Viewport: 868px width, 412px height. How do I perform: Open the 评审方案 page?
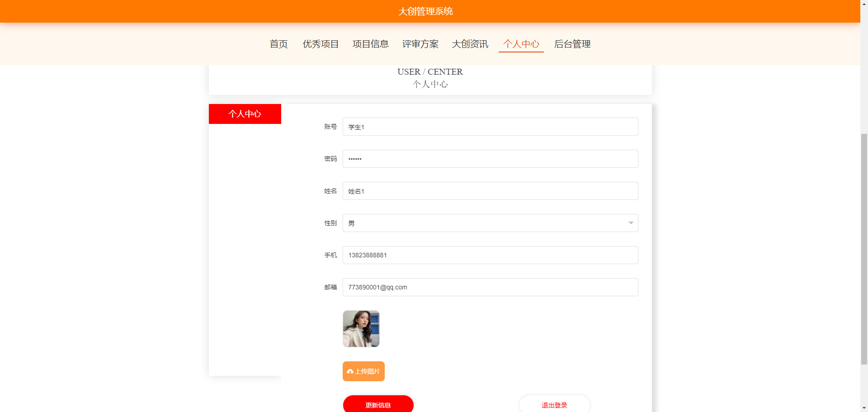pyautogui.click(x=420, y=44)
